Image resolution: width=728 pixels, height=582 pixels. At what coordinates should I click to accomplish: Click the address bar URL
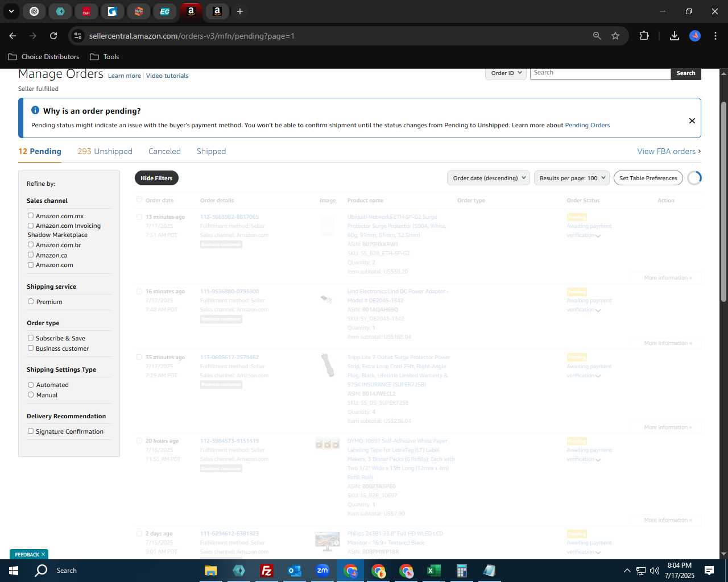pyautogui.click(x=192, y=36)
